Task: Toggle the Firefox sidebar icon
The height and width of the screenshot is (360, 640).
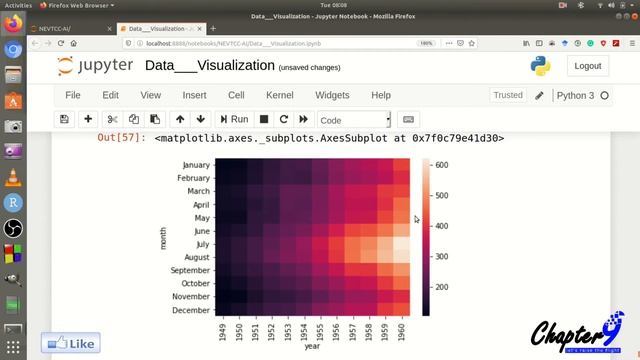Action: click(x=539, y=43)
